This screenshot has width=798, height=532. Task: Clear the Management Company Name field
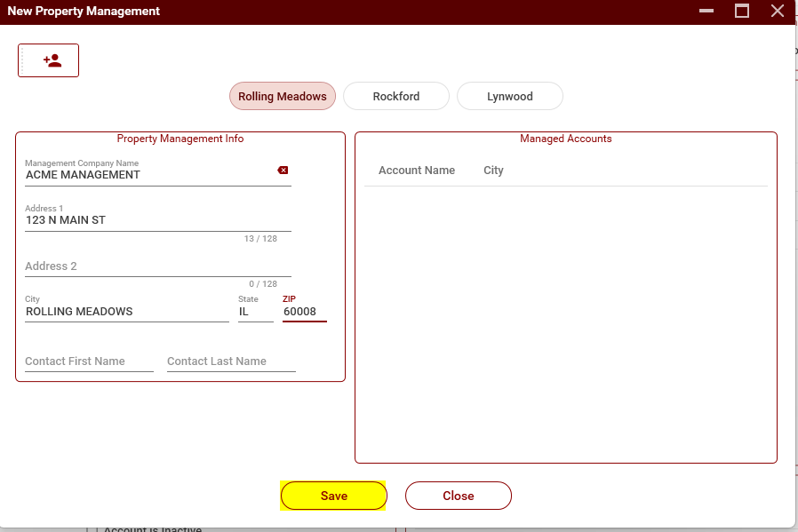pos(283,171)
